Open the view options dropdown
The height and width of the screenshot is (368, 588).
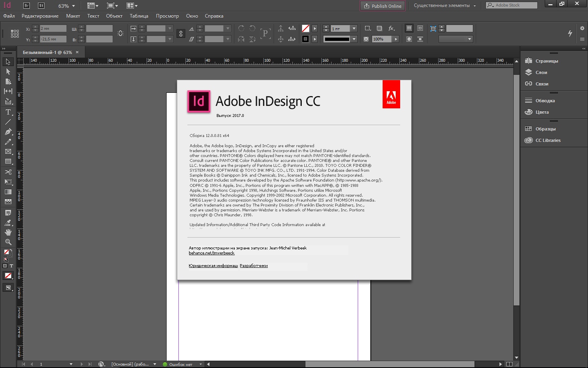[x=93, y=6]
